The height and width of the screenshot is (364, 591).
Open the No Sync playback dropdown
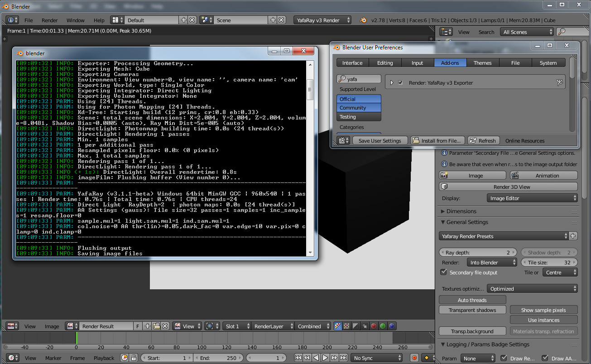pyautogui.click(x=377, y=358)
